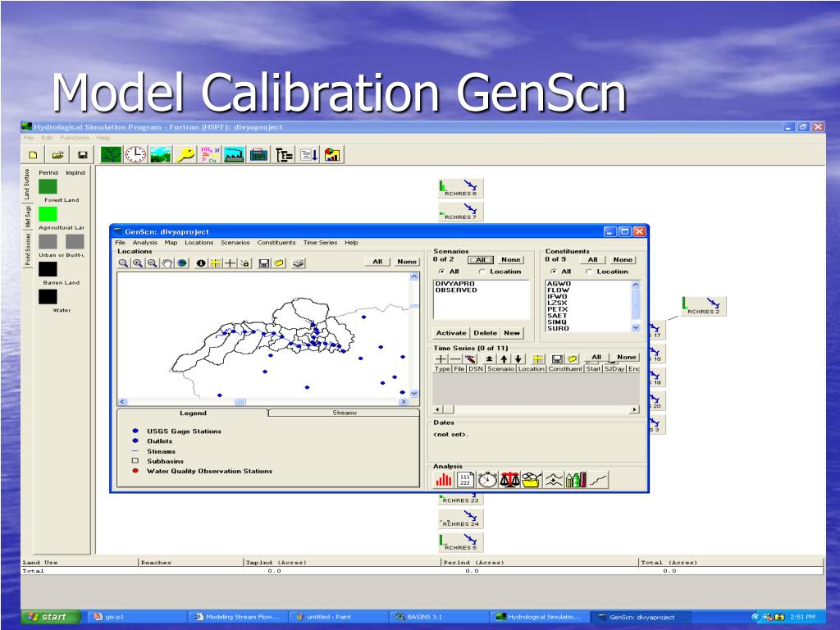Click the Activate scenario button
The height and width of the screenshot is (630, 840).
click(x=451, y=333)
